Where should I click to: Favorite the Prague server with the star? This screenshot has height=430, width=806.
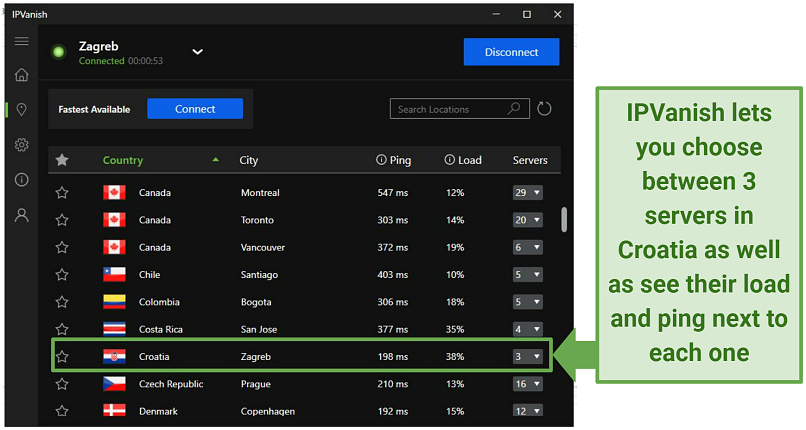pos(62,384)
